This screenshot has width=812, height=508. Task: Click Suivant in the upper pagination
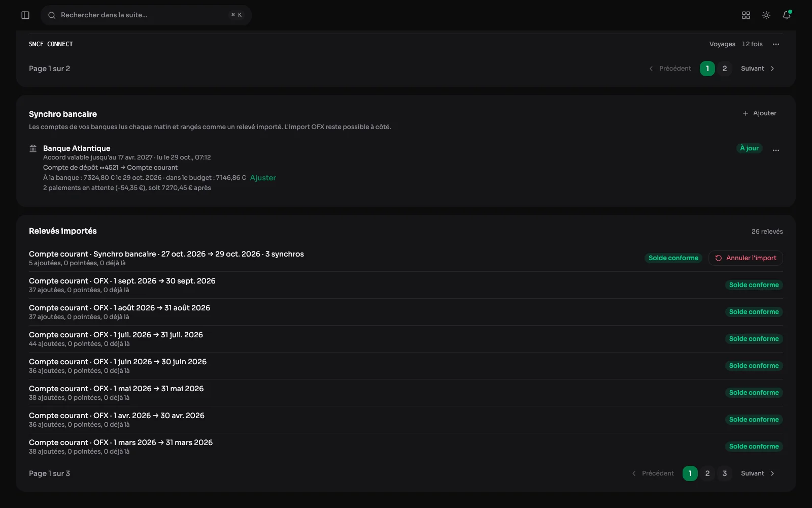pyautogui.click(x=758, y=69)
